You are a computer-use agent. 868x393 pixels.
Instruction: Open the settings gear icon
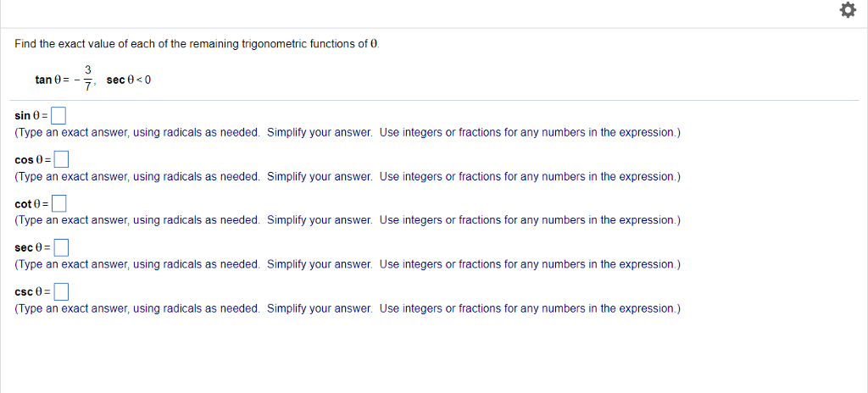pos(848,10)
